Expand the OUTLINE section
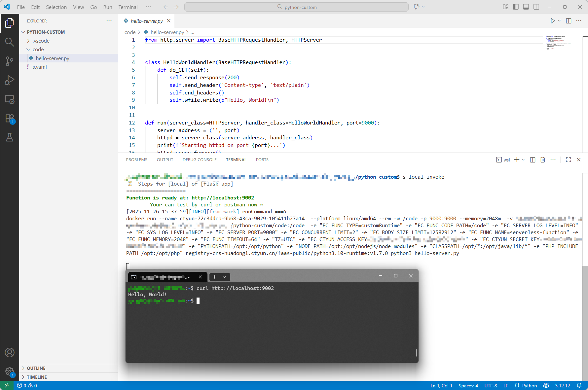Screen dimensions: 588x390 pyautogui.click(x=36, y=368)
